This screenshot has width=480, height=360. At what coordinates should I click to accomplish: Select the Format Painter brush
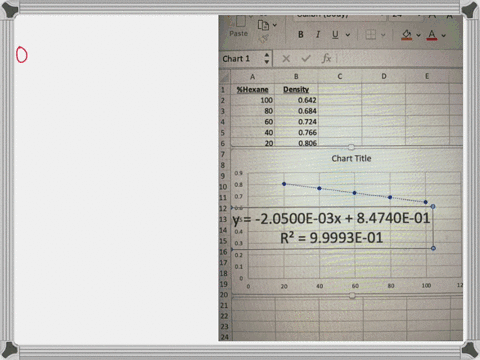tap(264, 39)
